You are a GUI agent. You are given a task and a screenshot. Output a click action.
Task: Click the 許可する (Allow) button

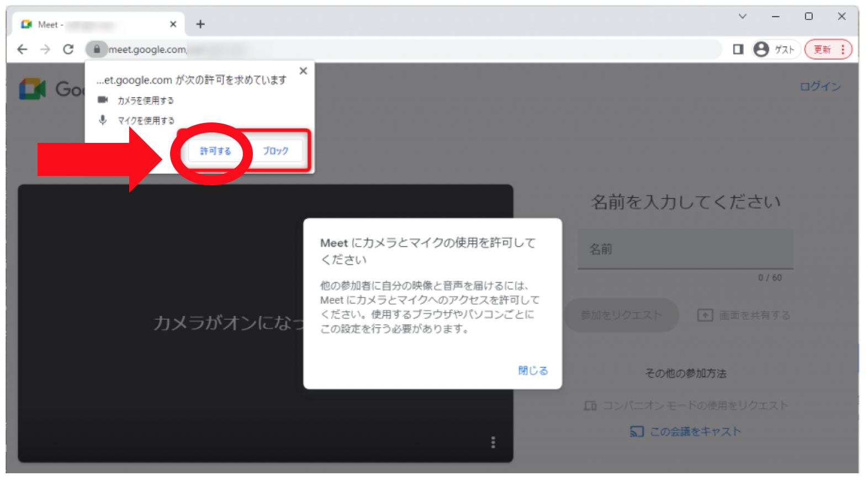pyautogui.click(x=215, y=151)
